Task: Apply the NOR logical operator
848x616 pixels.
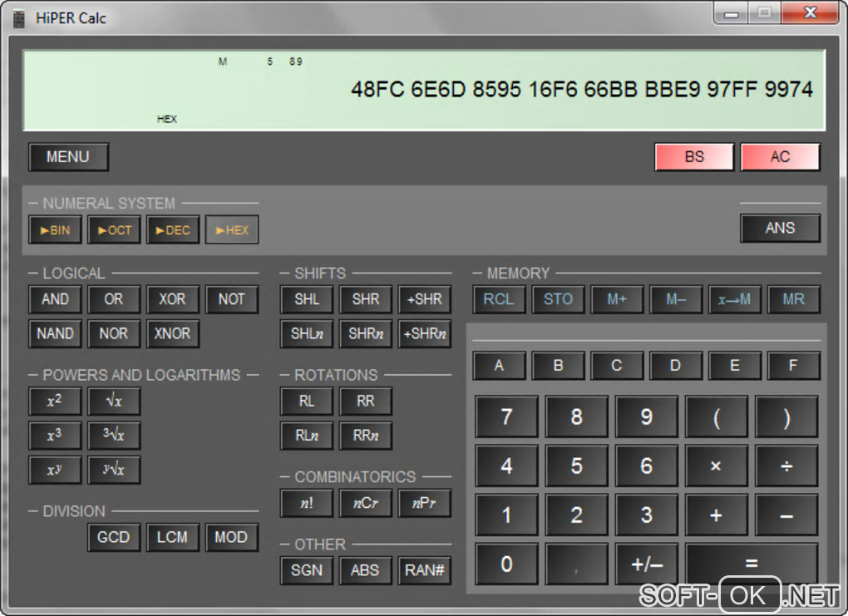Action: (114, 333)
